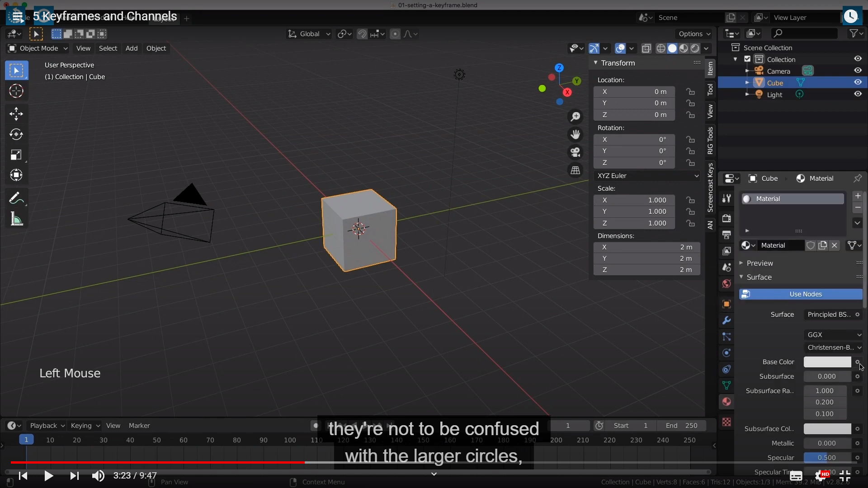Open the Add menu in viewport header

coord(132,48)
